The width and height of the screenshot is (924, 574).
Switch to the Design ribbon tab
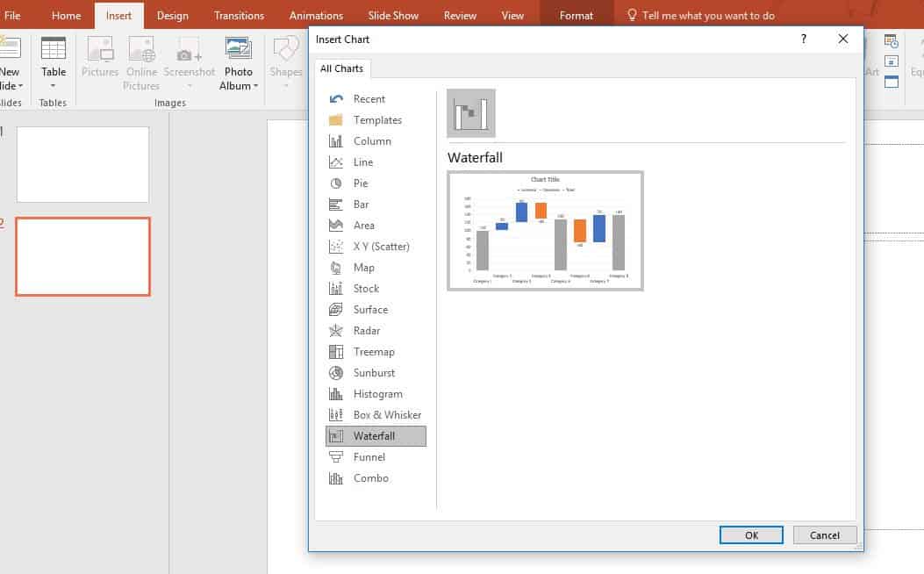[172, 15]
